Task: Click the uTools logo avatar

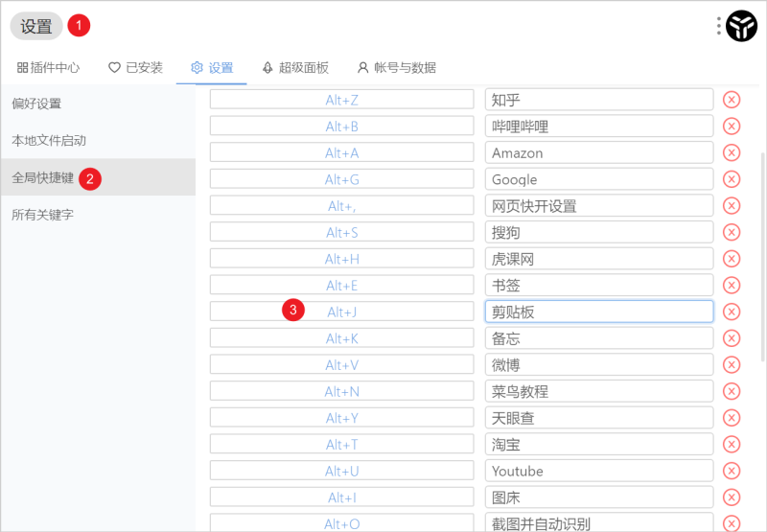Action: pyautogui.click(x=741, y=26)
